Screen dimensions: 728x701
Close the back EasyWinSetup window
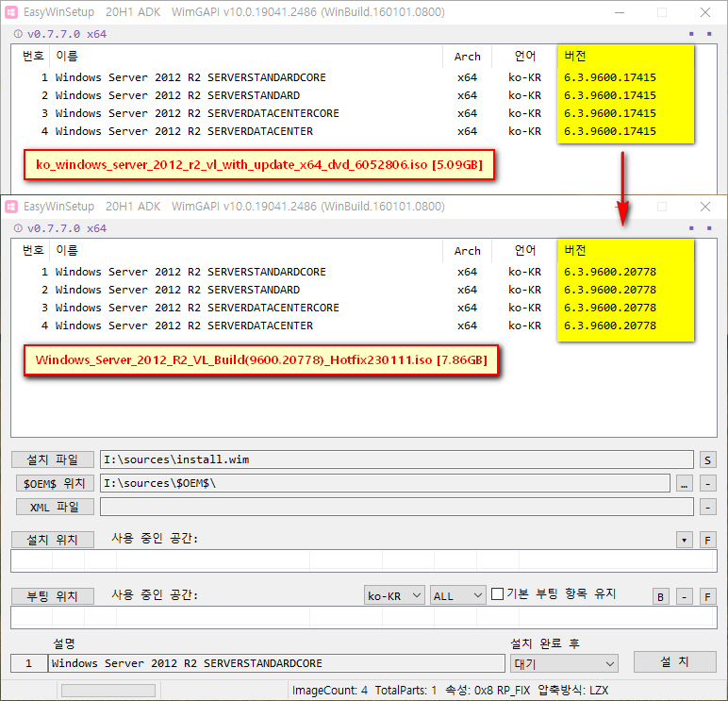(x=705, y=12)
